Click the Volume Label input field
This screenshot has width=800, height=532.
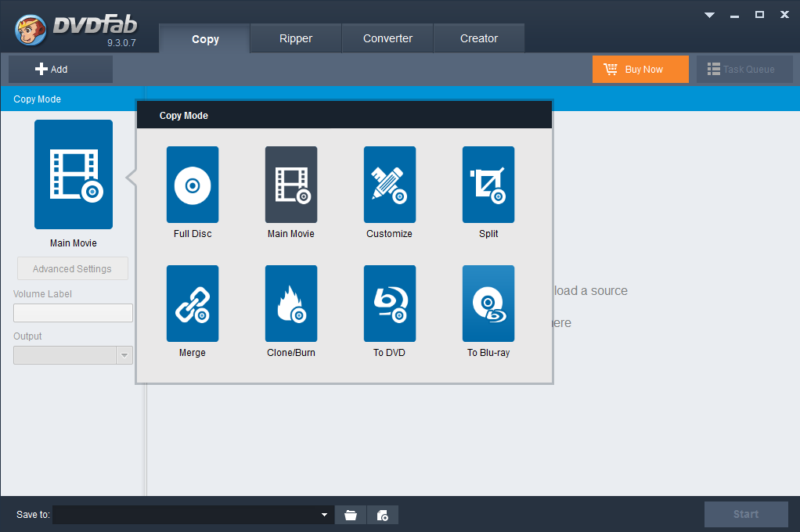(73, 313)
